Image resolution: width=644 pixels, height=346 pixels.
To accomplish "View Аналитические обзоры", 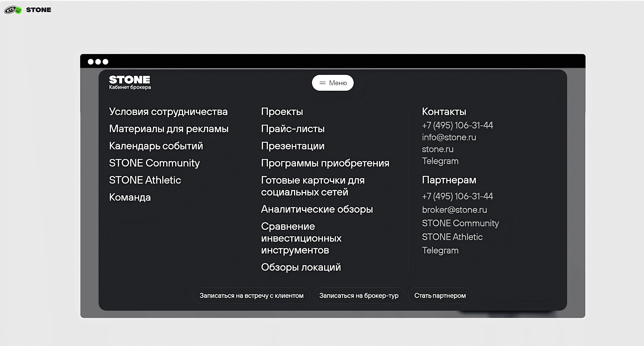I will click(x=317, y=209).
